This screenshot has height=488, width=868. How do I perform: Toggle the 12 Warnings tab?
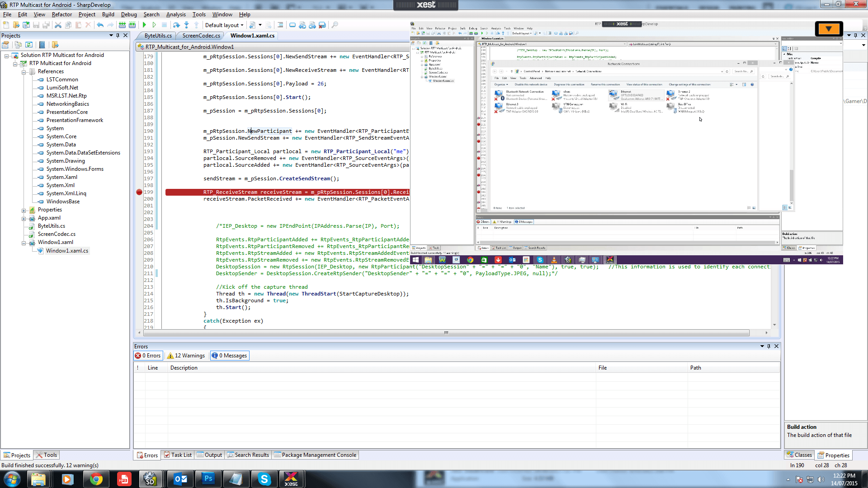186,355
